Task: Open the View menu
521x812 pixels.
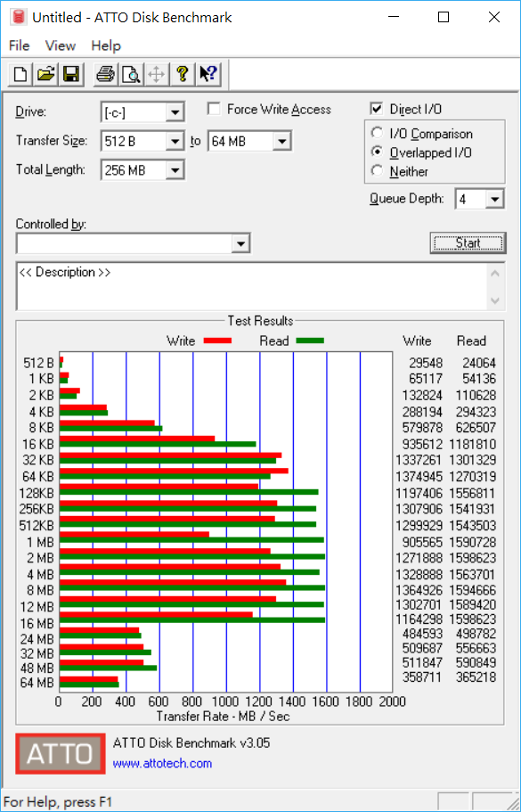Action: point(61,45)
